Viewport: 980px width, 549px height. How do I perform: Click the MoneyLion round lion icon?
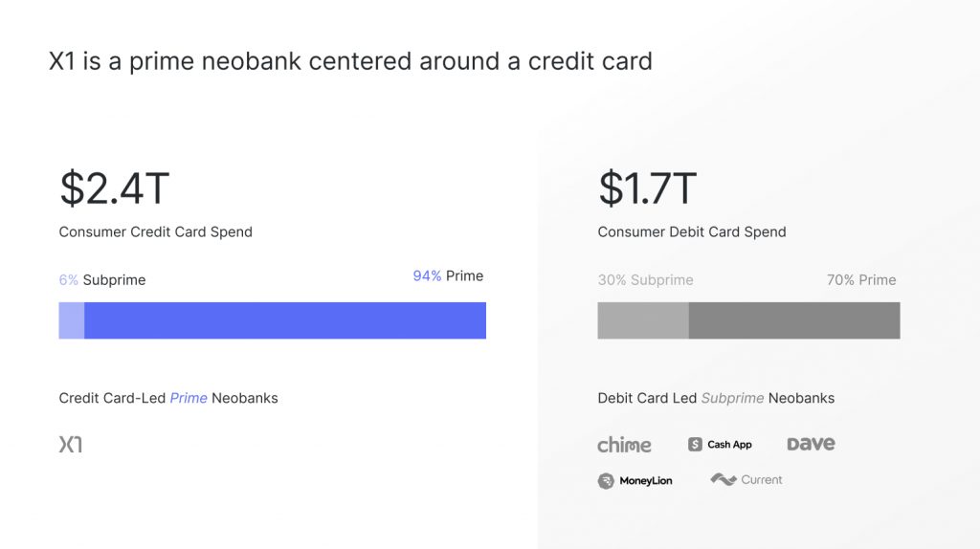tap(606, 480)
